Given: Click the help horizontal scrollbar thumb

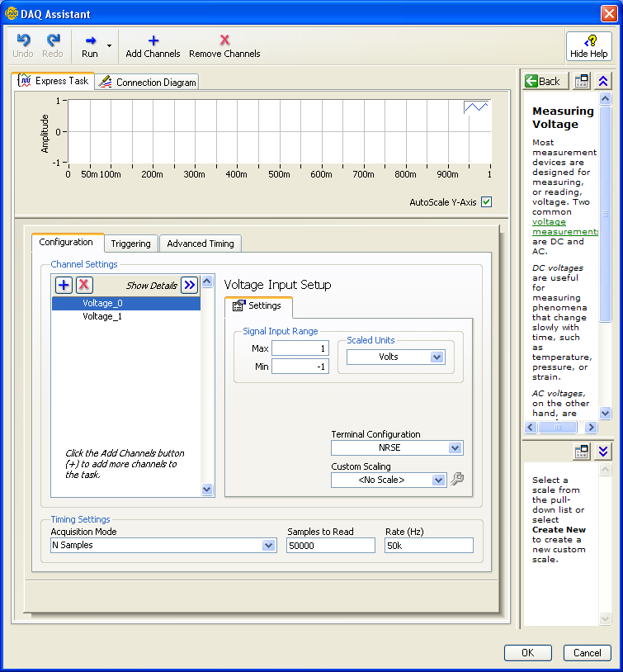Looking at the screenshot, I should point(558,427).
